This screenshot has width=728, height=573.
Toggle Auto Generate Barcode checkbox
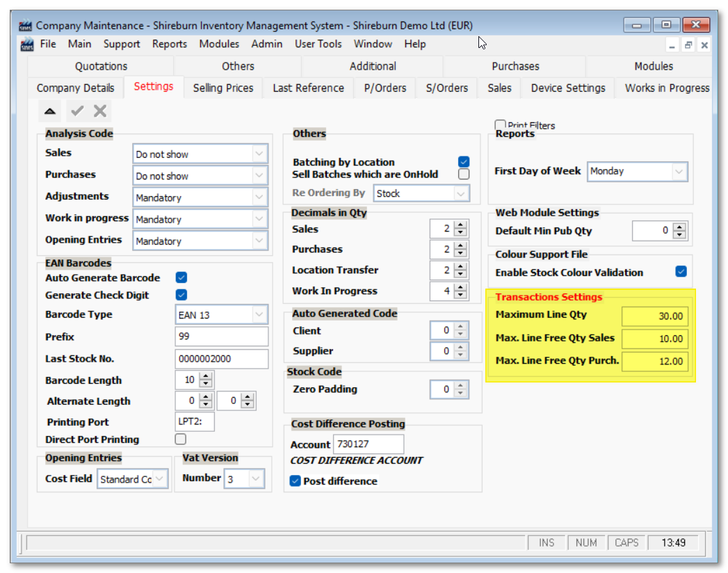[181, 277]
